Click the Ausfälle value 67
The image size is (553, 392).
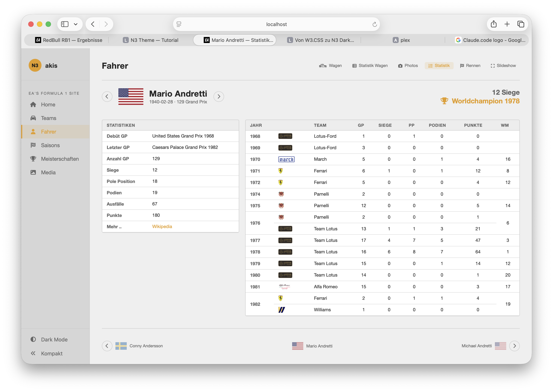point(155,204)
